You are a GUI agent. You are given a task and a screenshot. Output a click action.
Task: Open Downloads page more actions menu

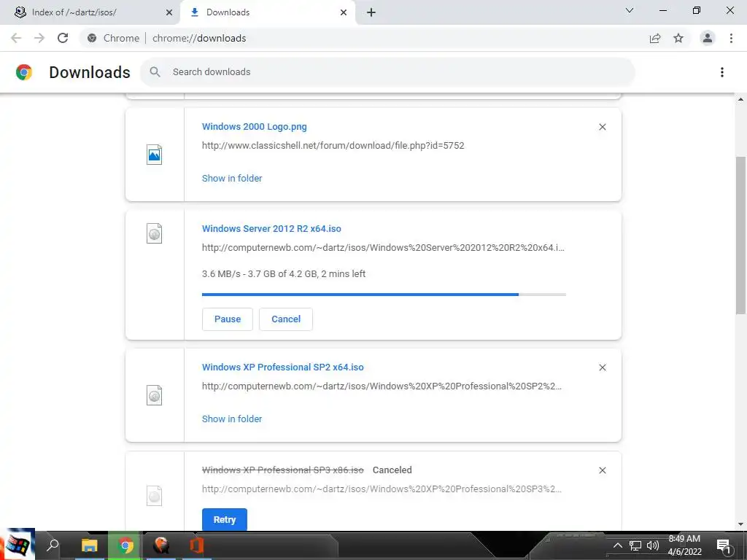(x=722, y=72)
